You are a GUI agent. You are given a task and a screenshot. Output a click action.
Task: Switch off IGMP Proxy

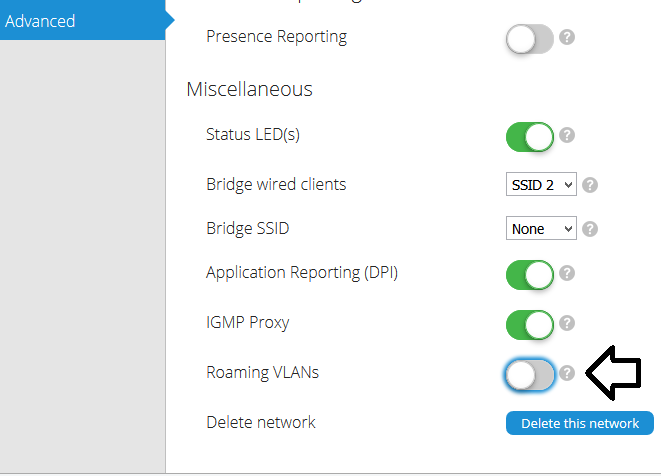[530, 325]
